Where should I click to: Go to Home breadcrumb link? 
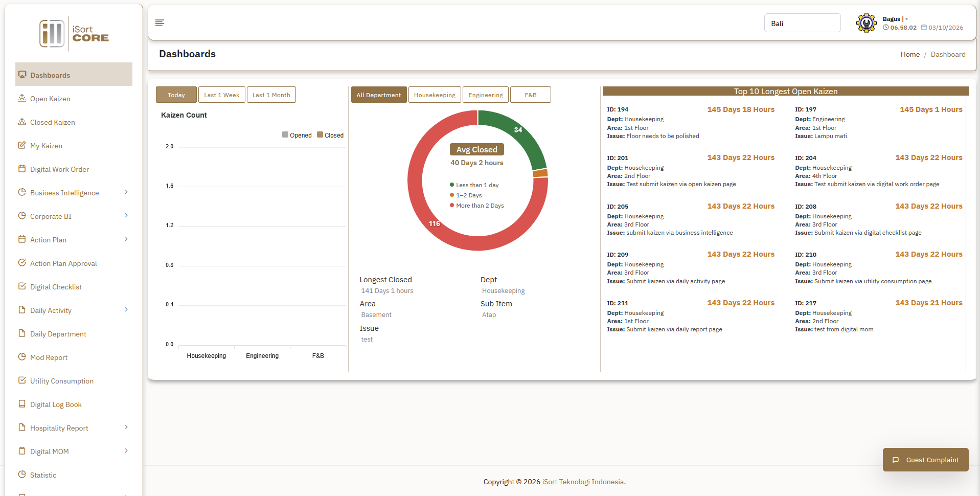click(x=910, y=54)
